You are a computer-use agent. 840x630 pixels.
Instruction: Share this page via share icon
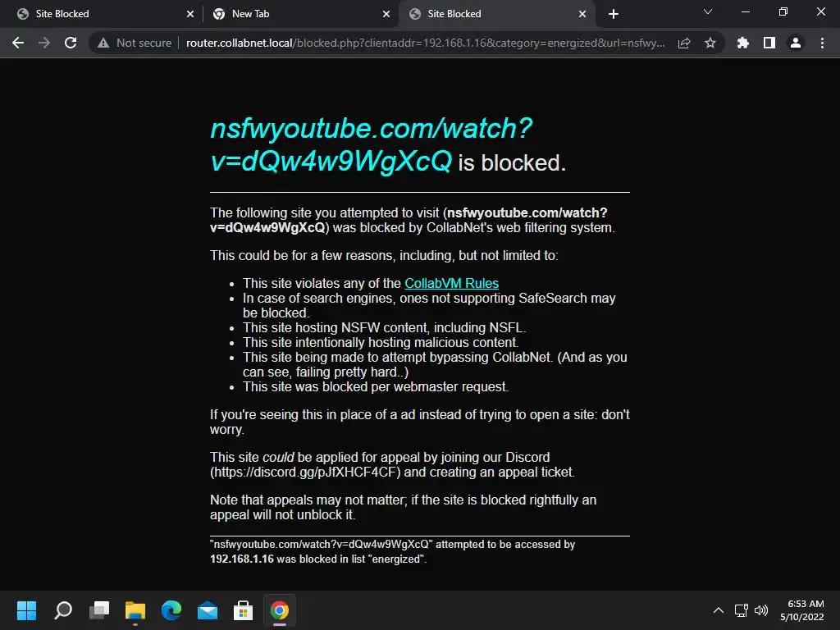click(x=684, y=43)
